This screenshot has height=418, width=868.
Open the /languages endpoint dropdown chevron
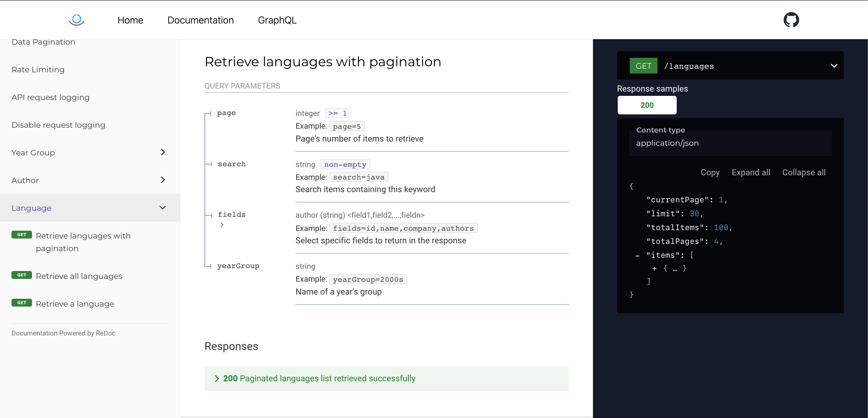(x=834, y=66)
